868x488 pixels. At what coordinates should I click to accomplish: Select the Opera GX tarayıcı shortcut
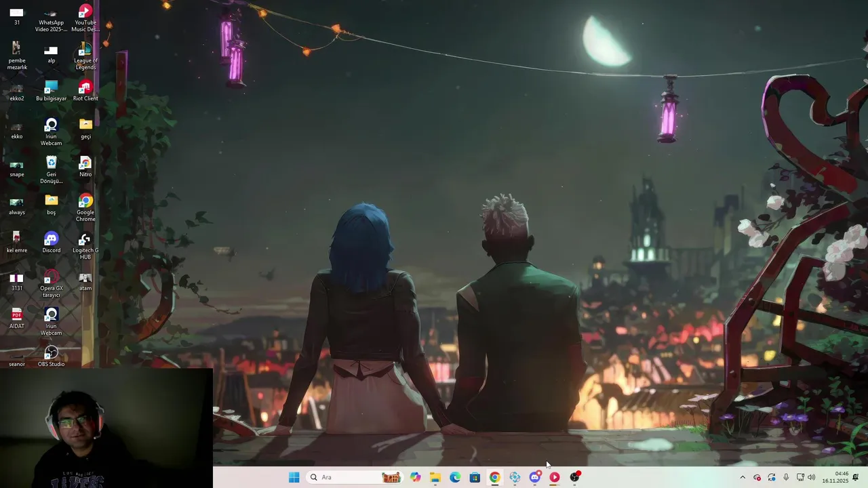click(51, 284)
